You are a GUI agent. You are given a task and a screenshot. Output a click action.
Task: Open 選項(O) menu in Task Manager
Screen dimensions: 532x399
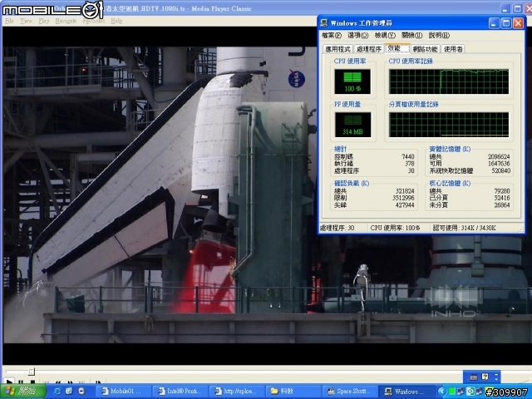357,35
